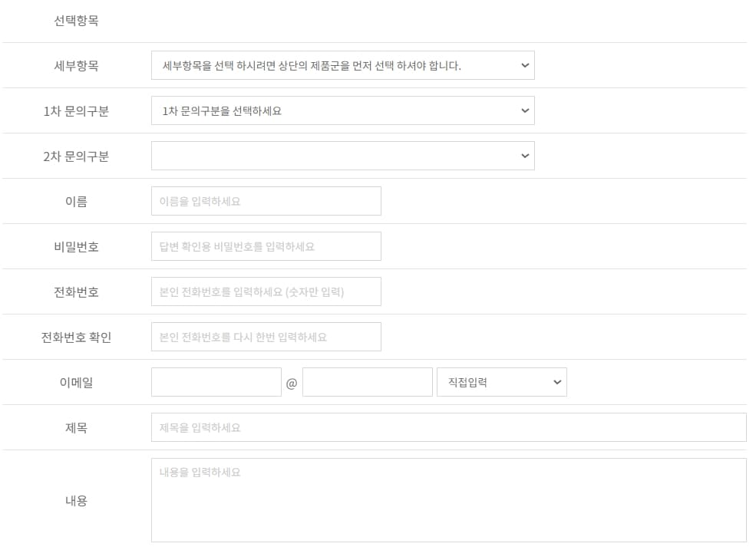Click the @ symbol between email fields
Screen dimensions: 756x550
coord(290,381)
